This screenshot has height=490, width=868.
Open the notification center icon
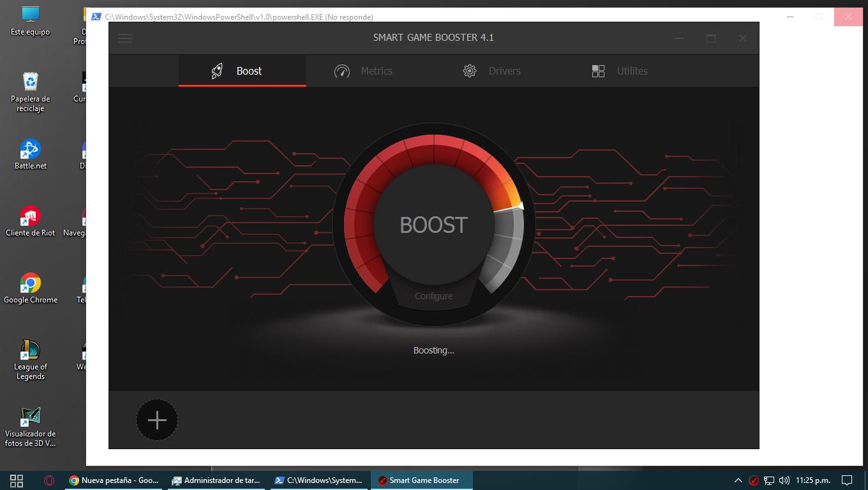847,480
